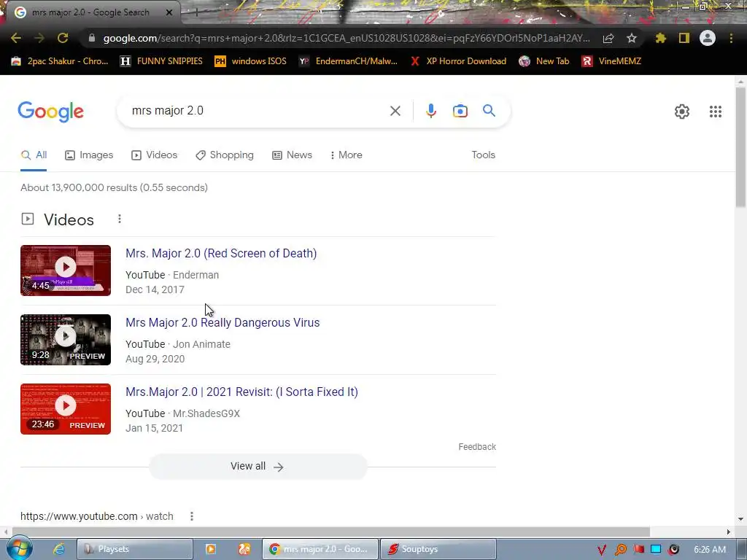Open the Google apps grid
The image size is (747, 560).
point(716,112)
